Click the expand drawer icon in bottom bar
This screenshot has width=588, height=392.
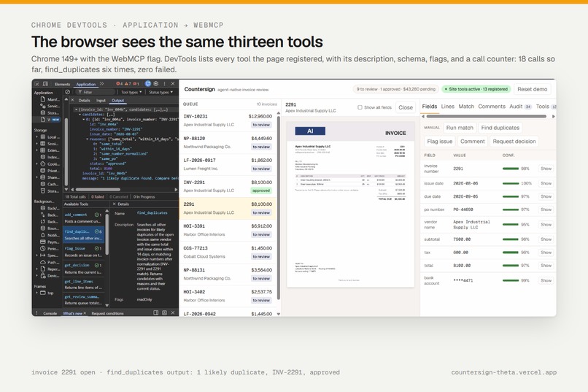[164, 313]
